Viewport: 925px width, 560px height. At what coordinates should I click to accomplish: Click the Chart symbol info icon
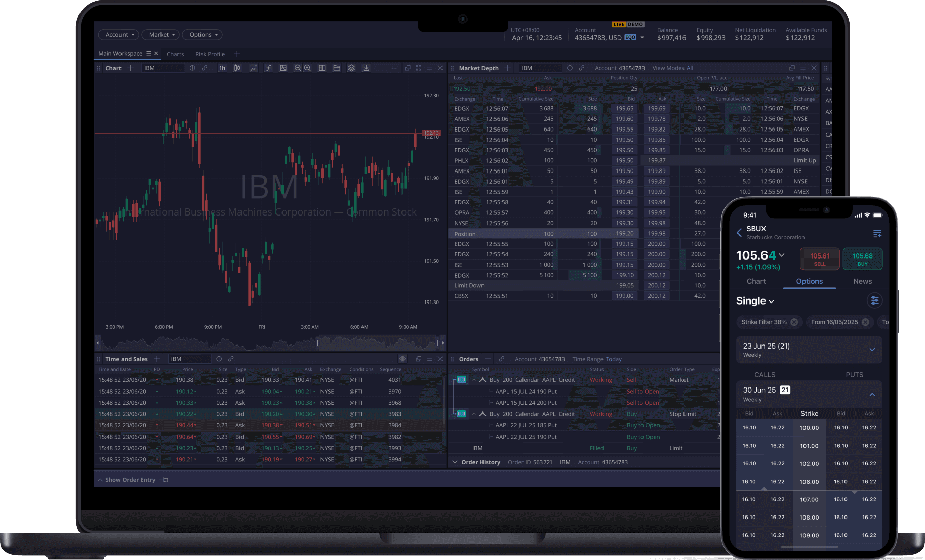(192, 68)
